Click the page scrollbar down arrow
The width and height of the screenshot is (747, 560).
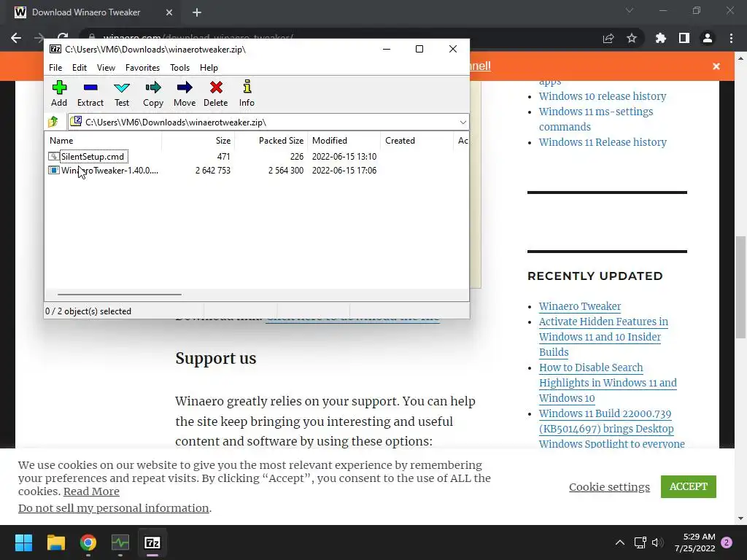pos(740,518)
